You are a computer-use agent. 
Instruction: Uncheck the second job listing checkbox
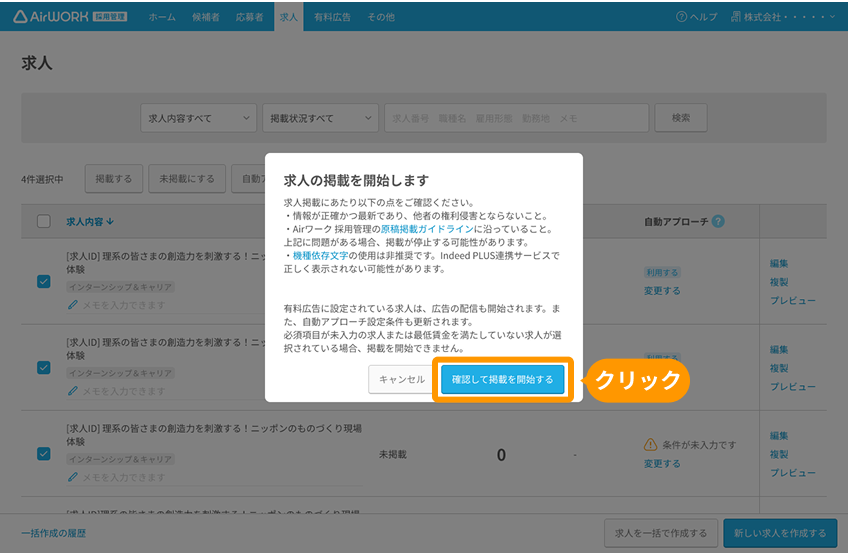[44, 368]
